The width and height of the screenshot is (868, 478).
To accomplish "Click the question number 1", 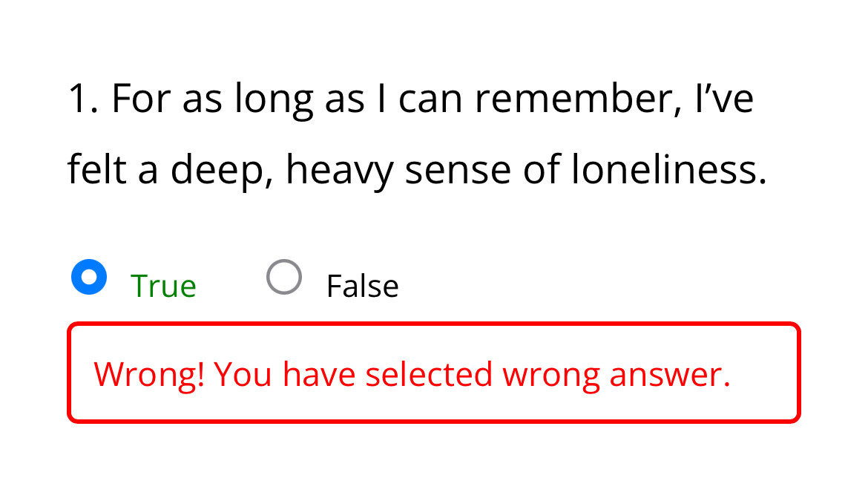I will tap(82, 100).
